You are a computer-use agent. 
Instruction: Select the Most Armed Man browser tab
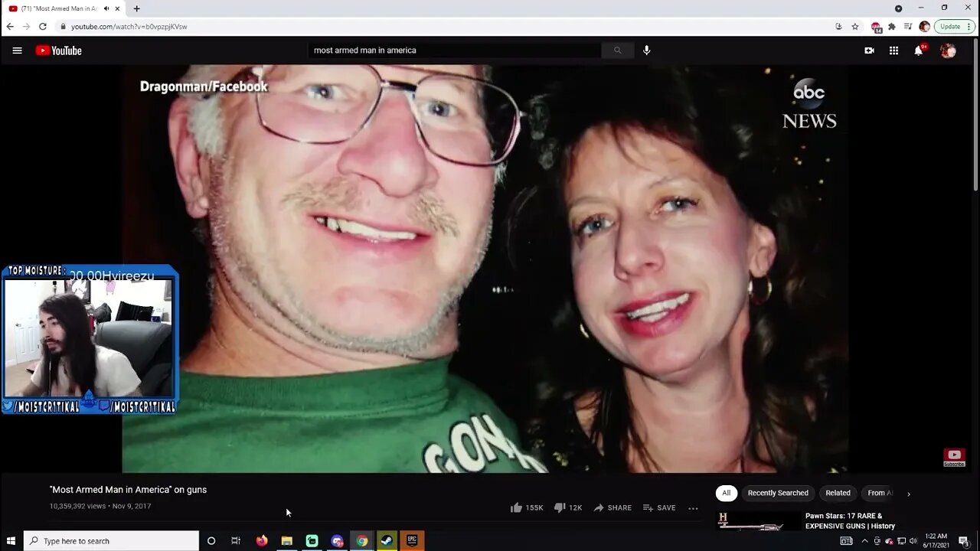pyautogui.click(x=63, y=8)
